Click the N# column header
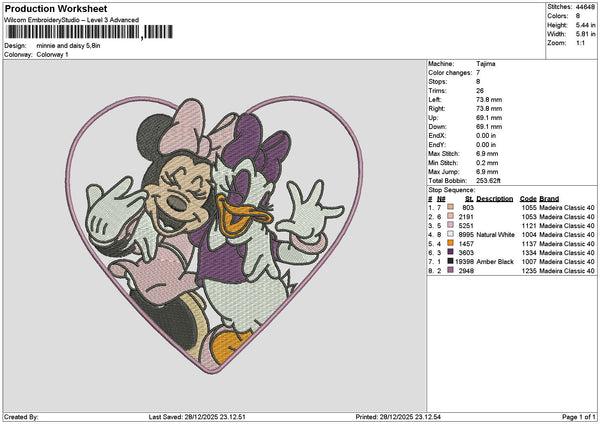The width and height of the screenshot is (600, 424). [x=441, y=199]
